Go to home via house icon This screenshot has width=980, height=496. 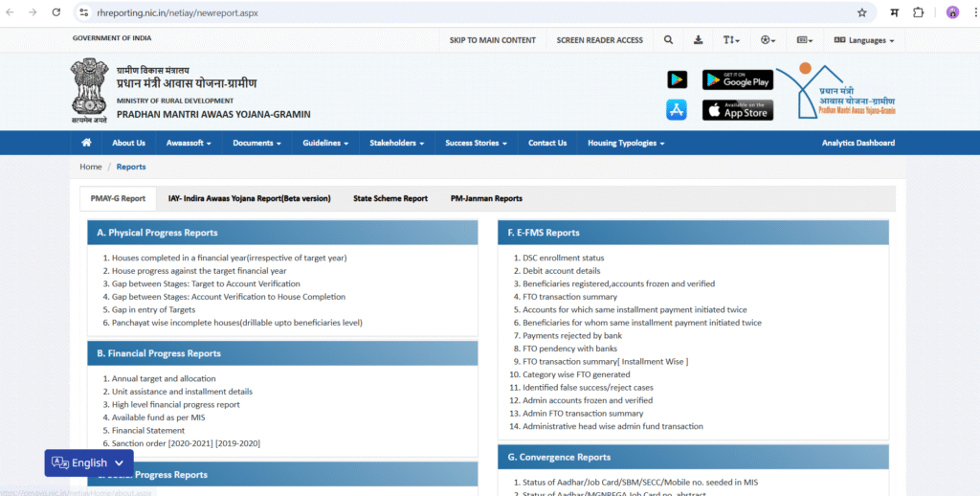click(86, 143)
